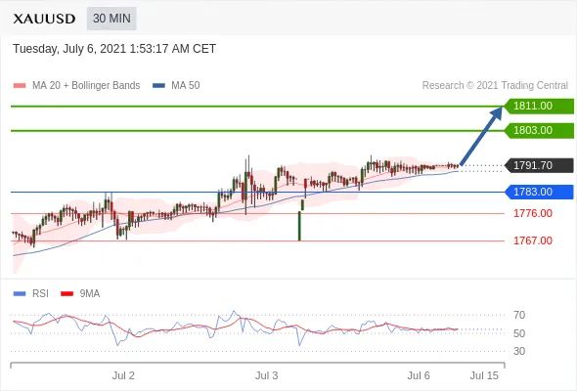Click the Research Trading Central copyright text
The image size is (577, 392).
tap(495, 86)
